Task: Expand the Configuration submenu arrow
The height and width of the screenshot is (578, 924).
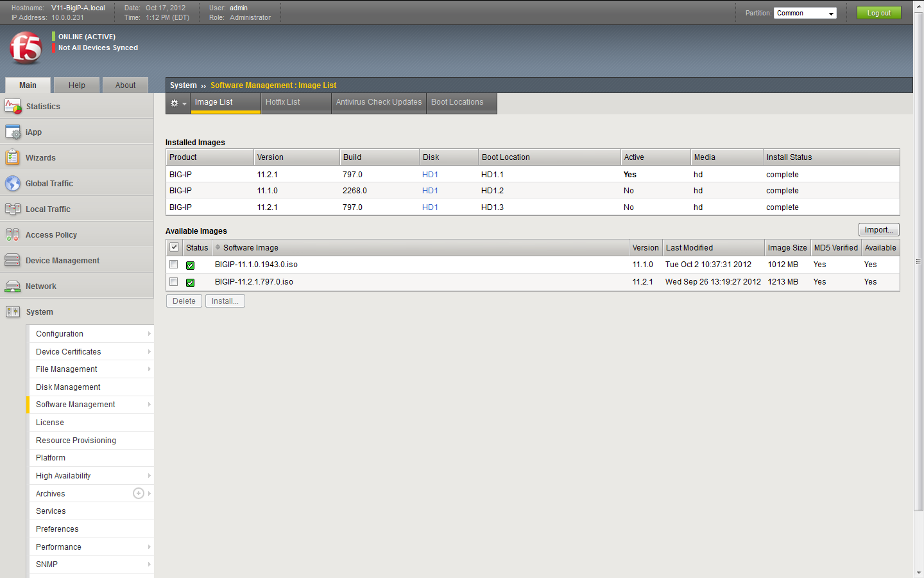Action: click(x=150, y=333)
